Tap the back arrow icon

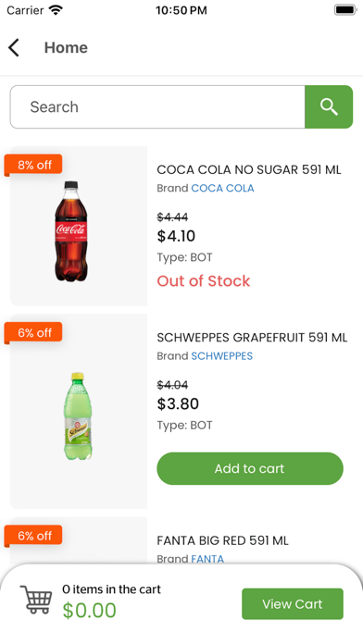click(14, 47)
